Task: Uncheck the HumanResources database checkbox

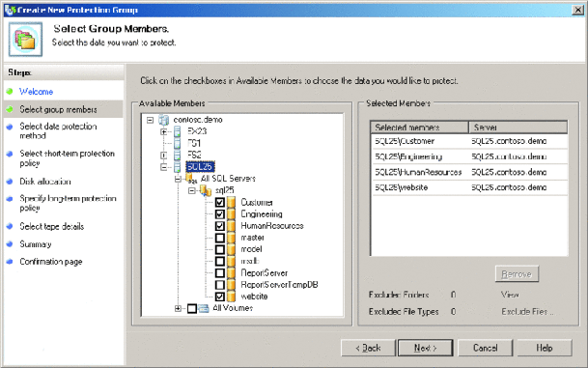Action: tap(220, 226)
